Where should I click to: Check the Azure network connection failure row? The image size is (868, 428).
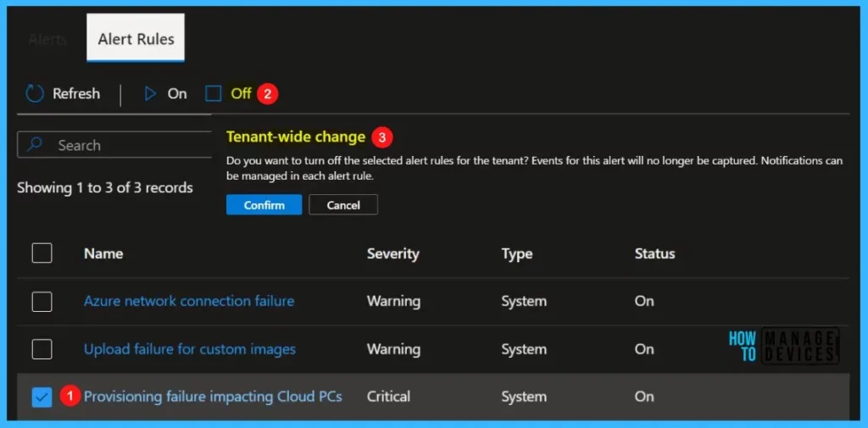42,302
